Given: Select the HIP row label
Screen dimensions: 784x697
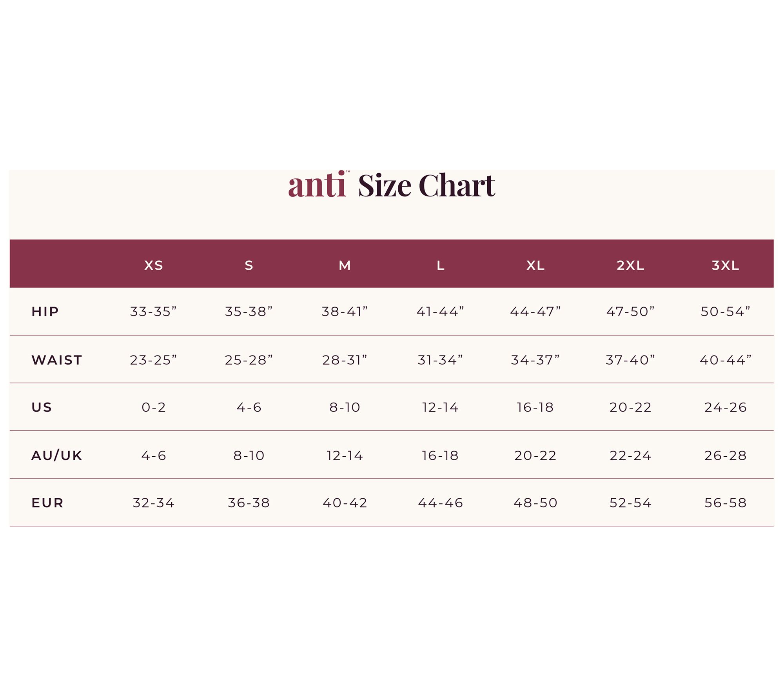Looking at the screenshot, I should pos(45,312).
